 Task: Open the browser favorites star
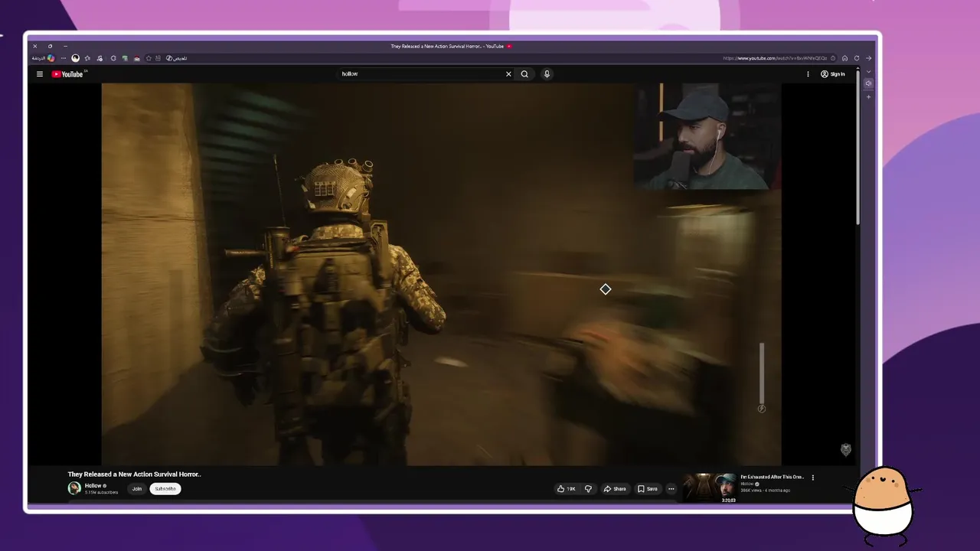(x=87, y=58)
